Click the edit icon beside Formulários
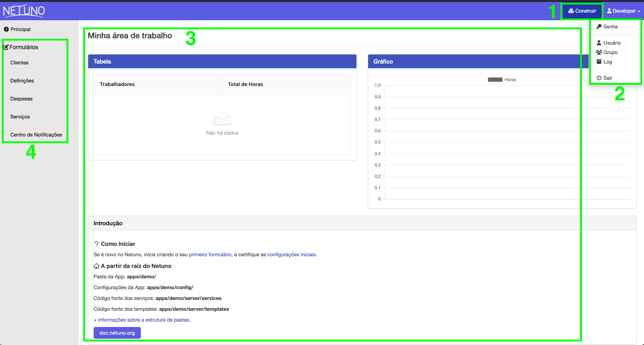 6,47
